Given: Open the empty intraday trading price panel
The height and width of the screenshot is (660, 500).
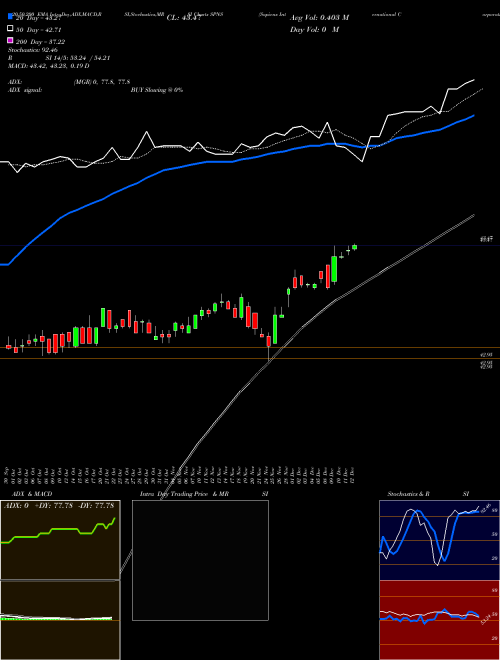Looking at the screenshot, I should (x=200, y=560).
